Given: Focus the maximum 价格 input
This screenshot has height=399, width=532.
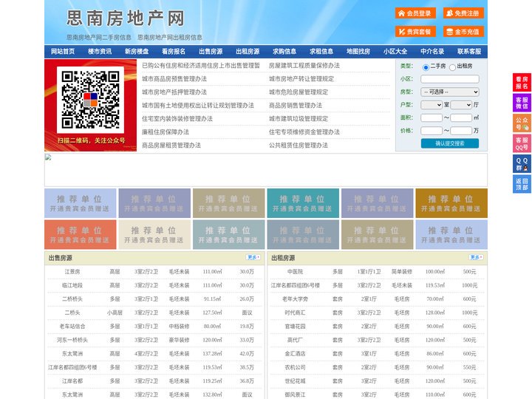Looking at the screenshot, I should (x=461, y=131).
